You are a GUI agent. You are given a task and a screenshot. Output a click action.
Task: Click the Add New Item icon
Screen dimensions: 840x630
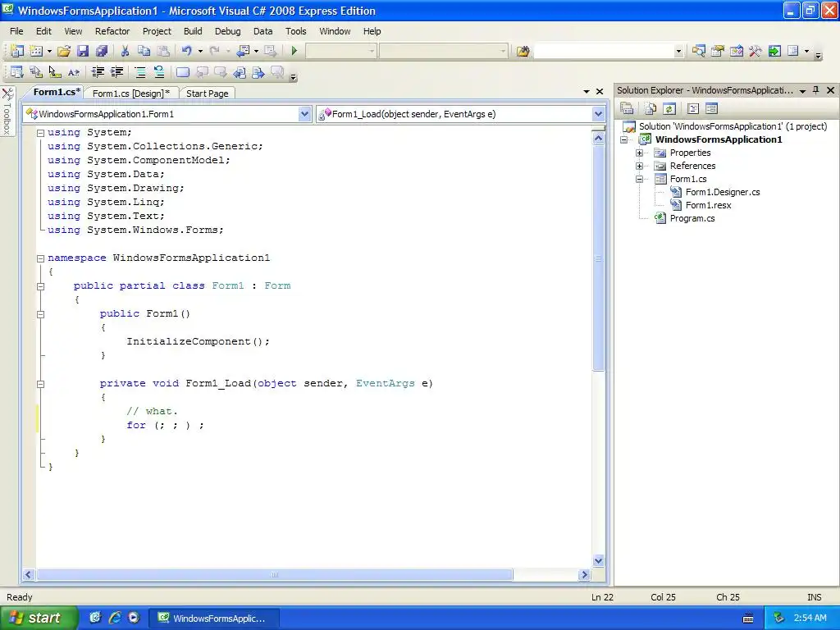(x=36, y=51)
